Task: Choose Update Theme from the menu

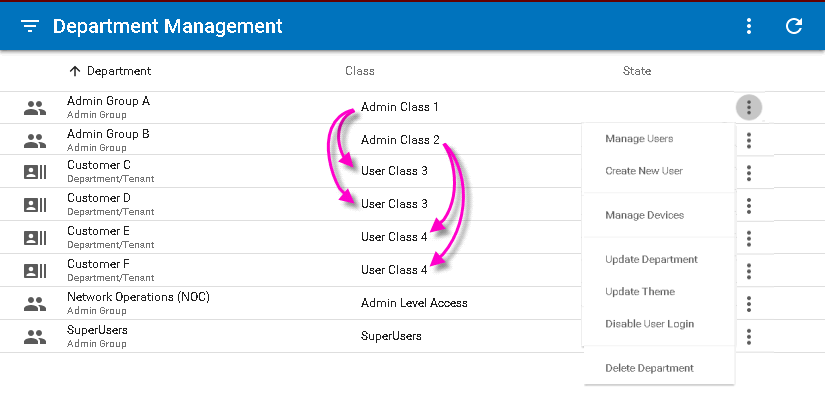Action: coord(640,291)
